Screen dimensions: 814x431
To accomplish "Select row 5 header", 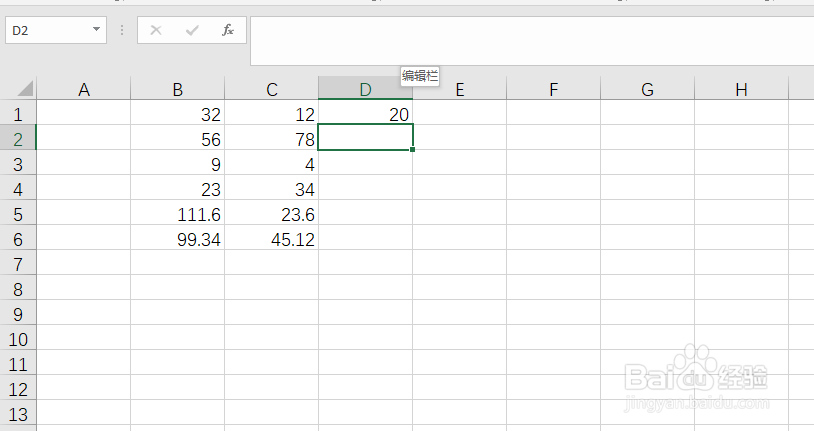I will click(x=18, y=212).
